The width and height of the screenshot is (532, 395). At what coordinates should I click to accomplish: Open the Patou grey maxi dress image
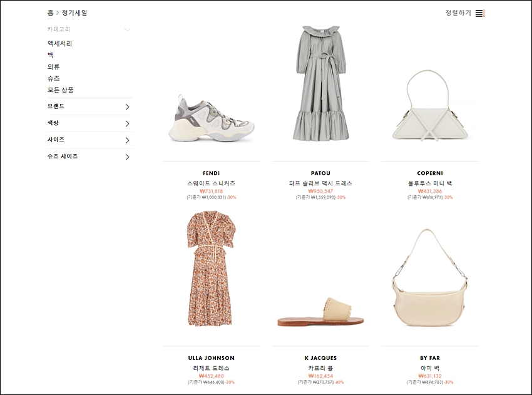click(x=320, y=83)
